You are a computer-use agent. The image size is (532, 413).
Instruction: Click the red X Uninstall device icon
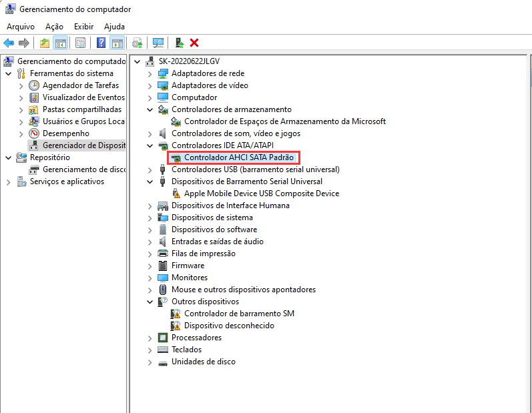[194, 43]
